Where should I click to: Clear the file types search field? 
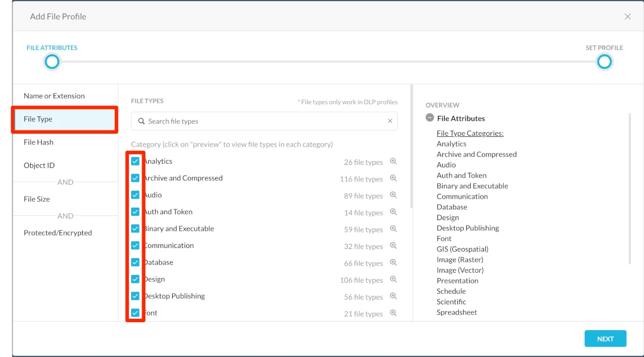390,121
